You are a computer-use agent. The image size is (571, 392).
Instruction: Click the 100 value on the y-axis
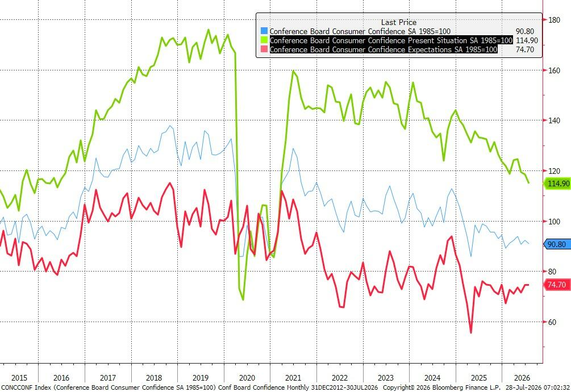[555, 222]
